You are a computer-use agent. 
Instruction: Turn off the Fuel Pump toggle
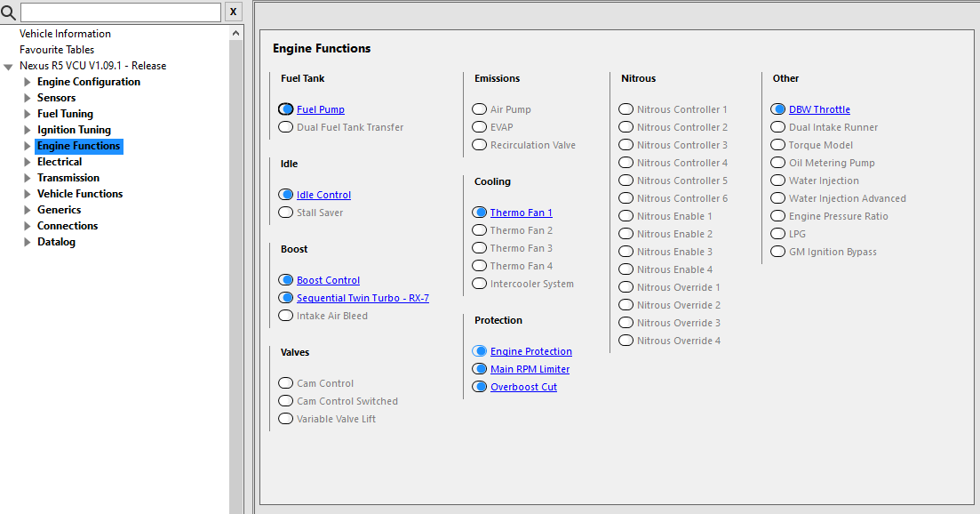tap(285, 109)
